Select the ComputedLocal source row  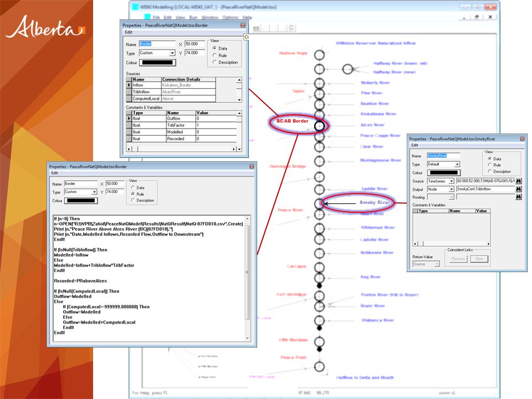tap(171, 99)
